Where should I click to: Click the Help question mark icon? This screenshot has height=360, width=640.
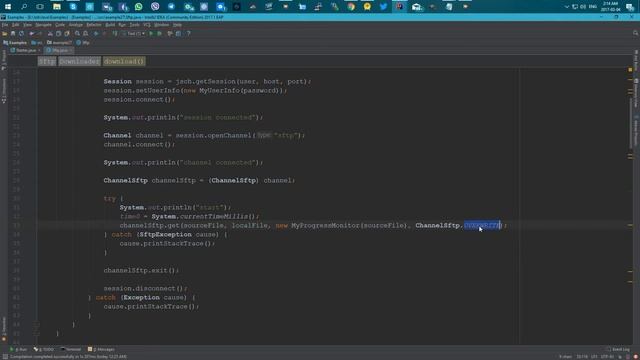tap(189, 33)
